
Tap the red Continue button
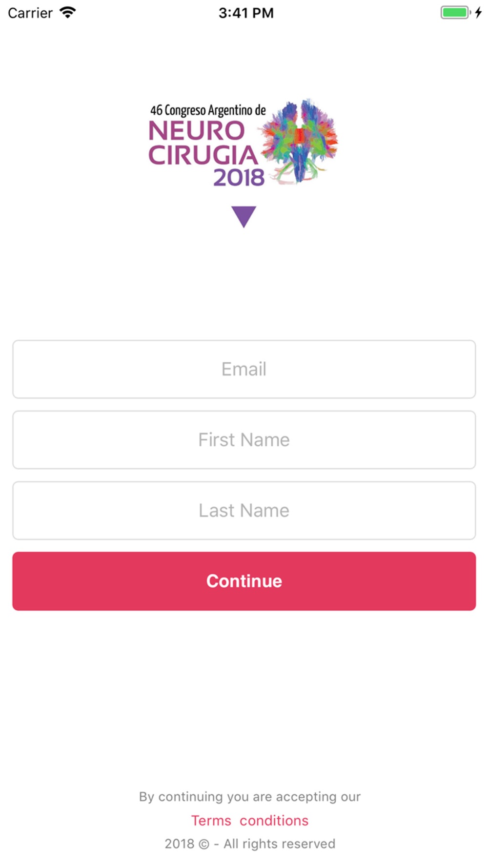tap(244, 581)
